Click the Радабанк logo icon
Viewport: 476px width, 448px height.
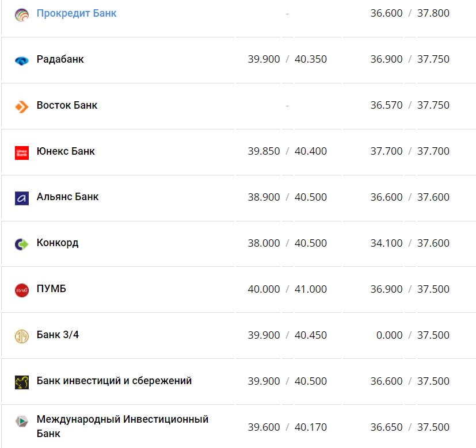pyautogui.click(x=21, y=60)
